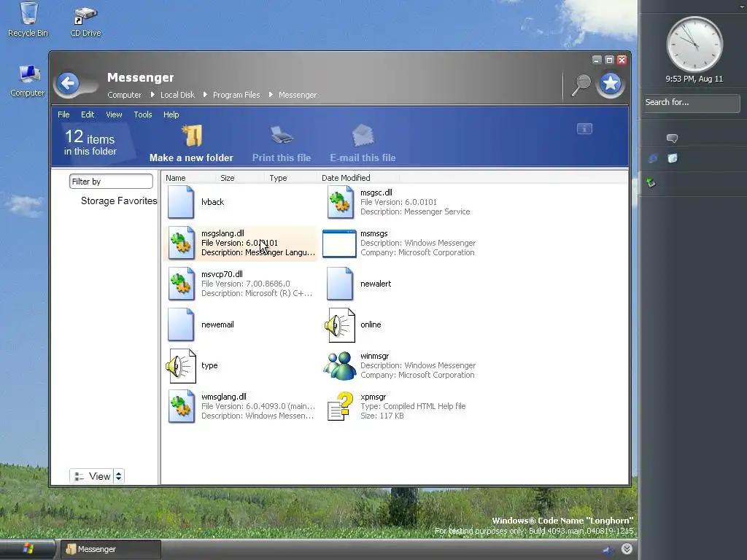Click the Make a new folder icon
Viewport: 747px width, 560px height.
coord(192,136)
